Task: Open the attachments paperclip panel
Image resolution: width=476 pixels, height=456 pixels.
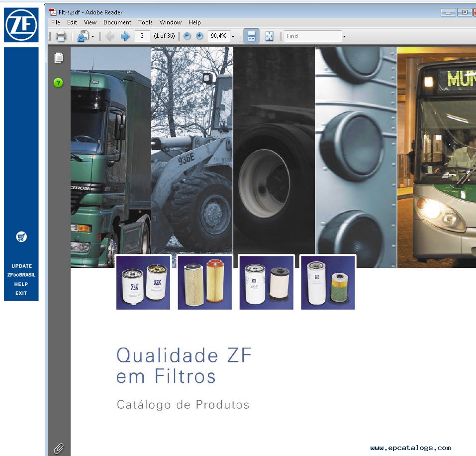Action: click(59, 448)
